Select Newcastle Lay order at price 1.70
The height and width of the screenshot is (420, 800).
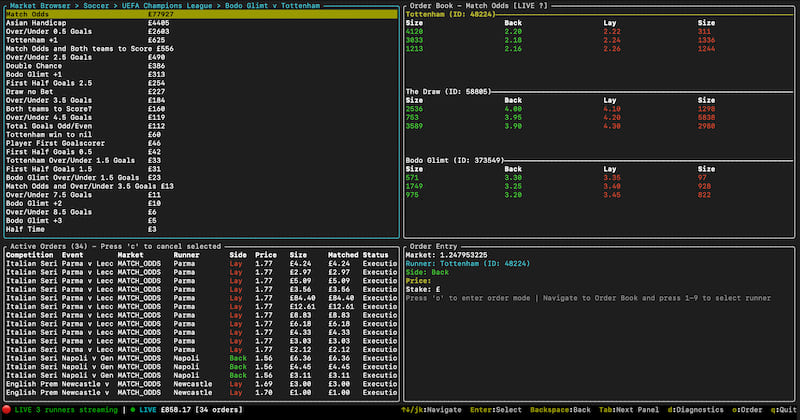(202, 392)
